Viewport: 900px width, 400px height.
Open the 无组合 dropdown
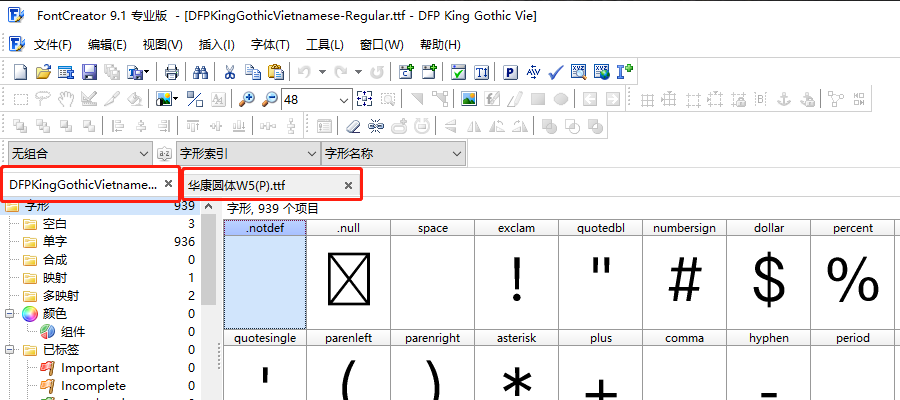pyautogui.click(x=81, y=154)
